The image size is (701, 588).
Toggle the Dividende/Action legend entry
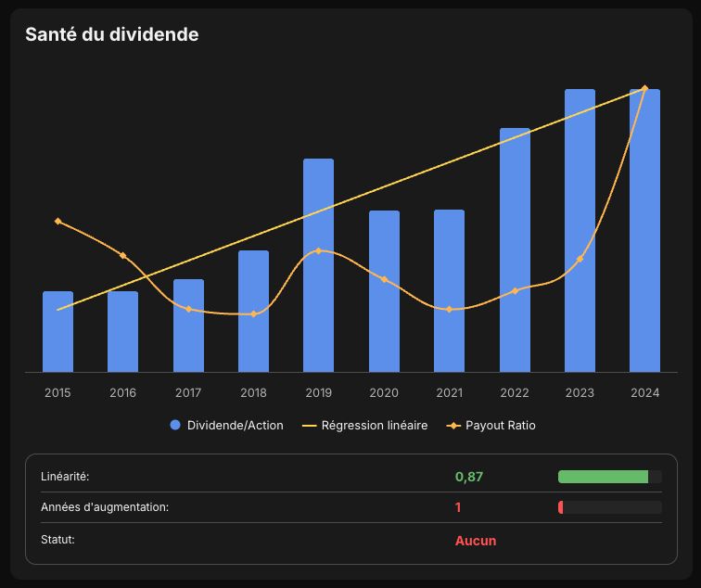[x=226, y=426]
